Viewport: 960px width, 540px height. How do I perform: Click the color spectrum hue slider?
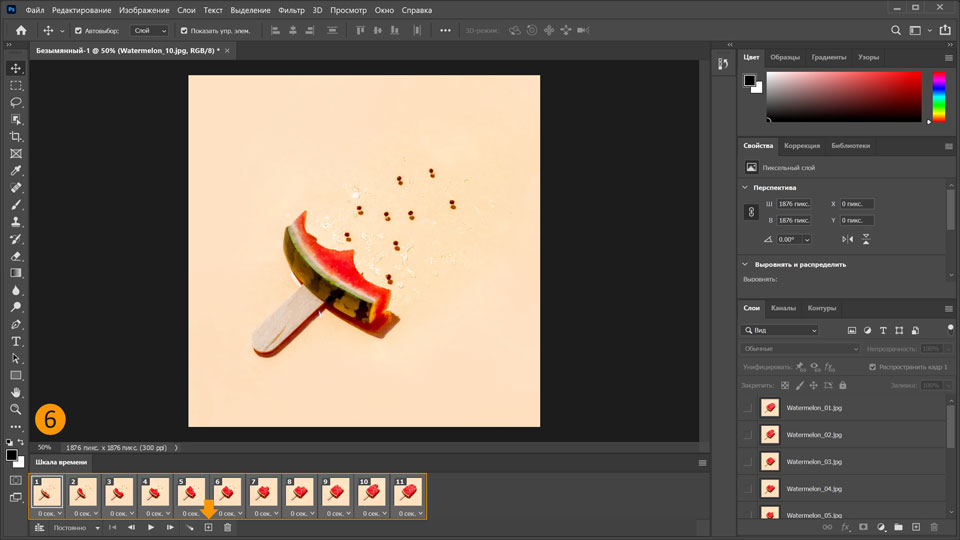click(x=939, y=98)
